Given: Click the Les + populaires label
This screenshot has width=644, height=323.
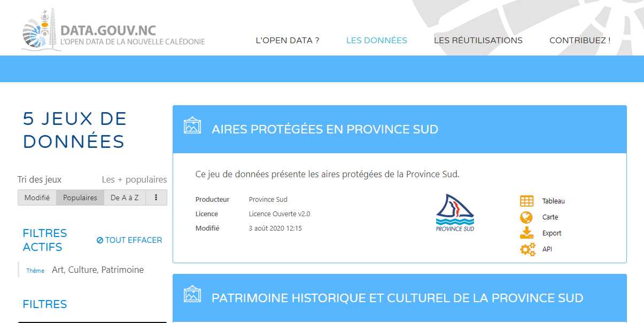Looking at the screenshot, I should coord(135,180).
